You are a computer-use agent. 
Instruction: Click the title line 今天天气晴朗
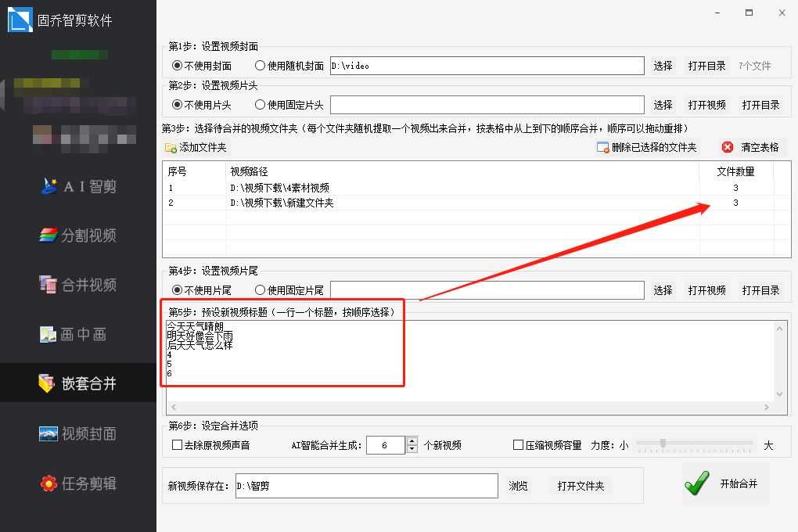pyautogui.click(x=196, y=326)
